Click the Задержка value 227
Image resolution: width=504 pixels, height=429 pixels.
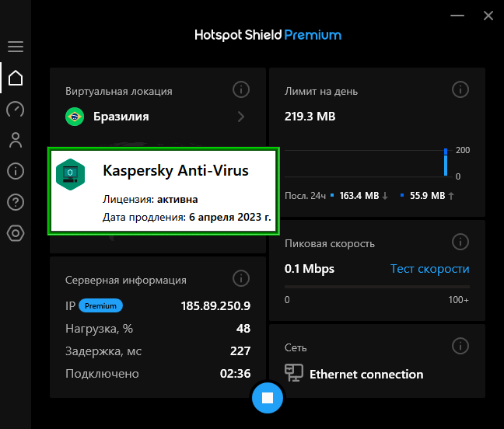(240, 351)
